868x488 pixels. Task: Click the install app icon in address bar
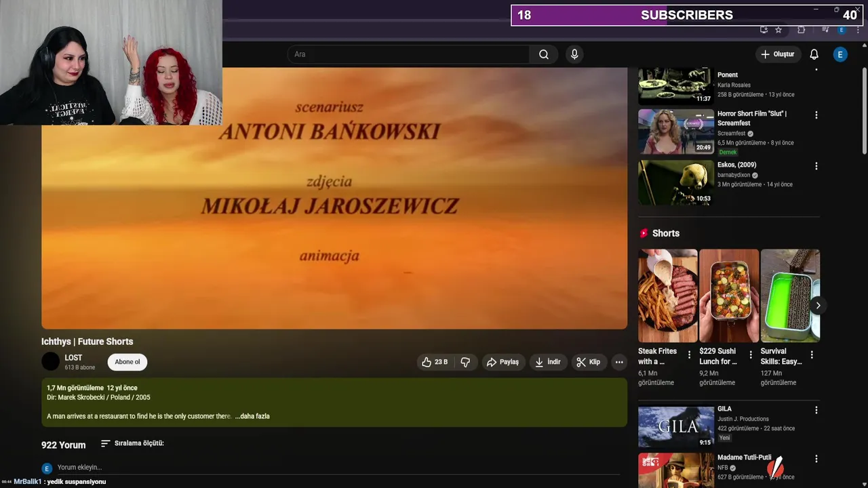(x=764, y=30)
